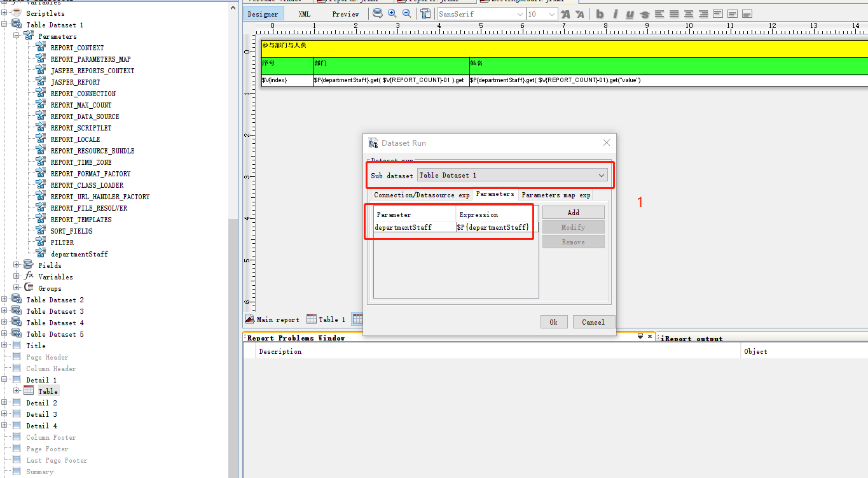Open the Sub dataset combo box
The height and width of the screenshot is (478, 868).
(513, 175)
